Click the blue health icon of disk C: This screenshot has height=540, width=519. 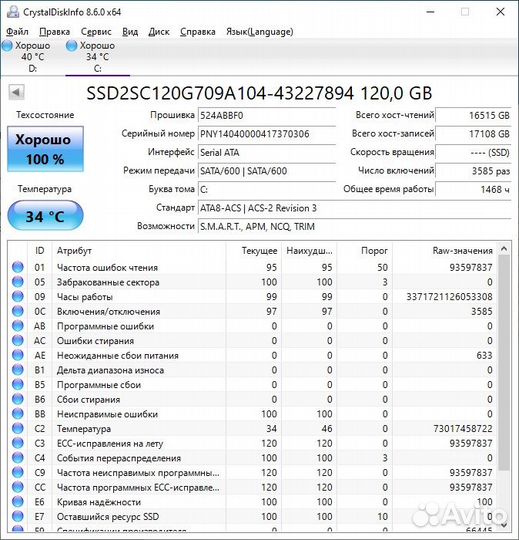coord(71,46)
